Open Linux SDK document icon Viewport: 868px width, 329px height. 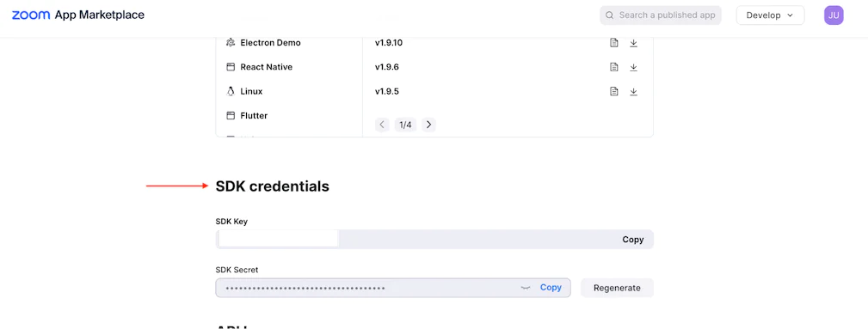tap(614, 92)
